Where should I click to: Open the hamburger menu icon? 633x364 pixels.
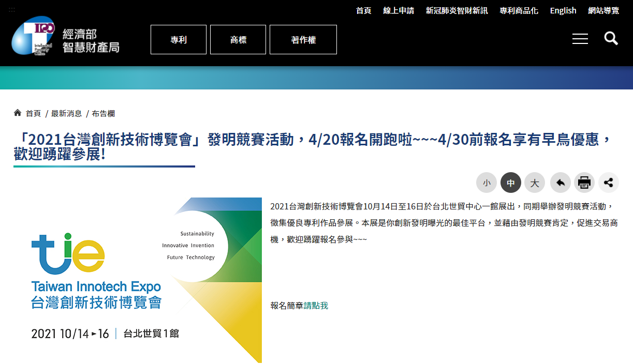[x=580, y=39]
